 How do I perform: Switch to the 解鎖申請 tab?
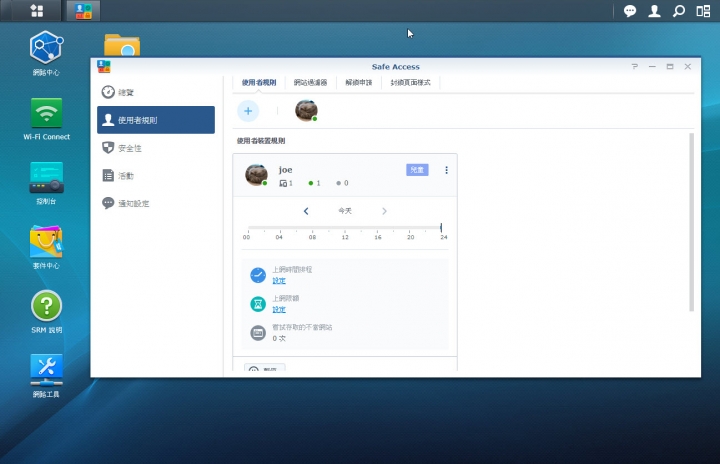tap(359, 83)
